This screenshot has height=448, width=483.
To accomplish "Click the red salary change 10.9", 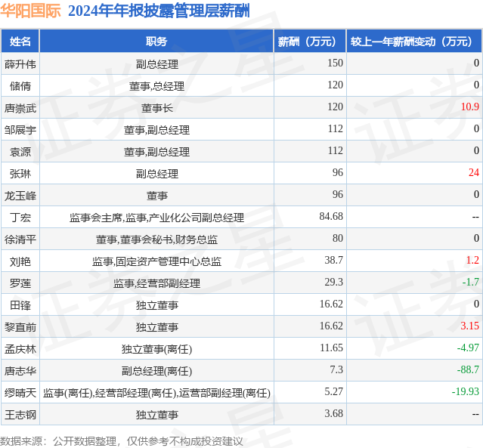I will 469,107.
